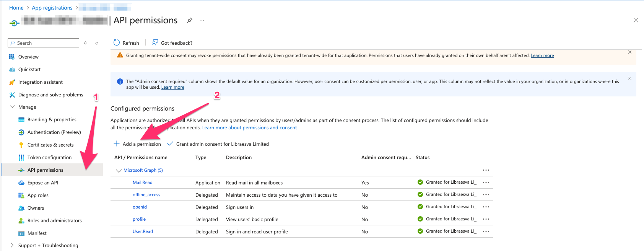Collapse the sidebar with double chevron

(97, 43)
